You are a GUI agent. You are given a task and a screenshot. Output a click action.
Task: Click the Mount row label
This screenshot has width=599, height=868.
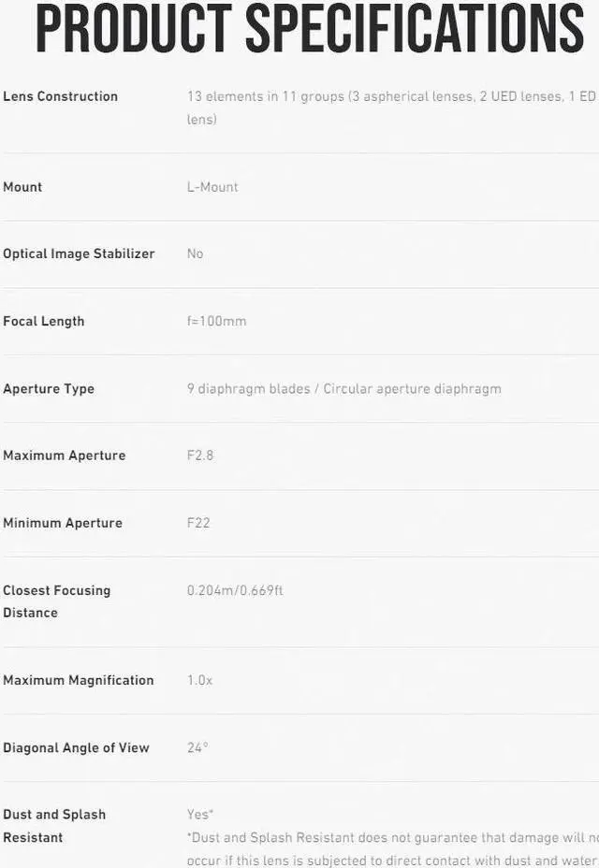(x=22, y=187)
